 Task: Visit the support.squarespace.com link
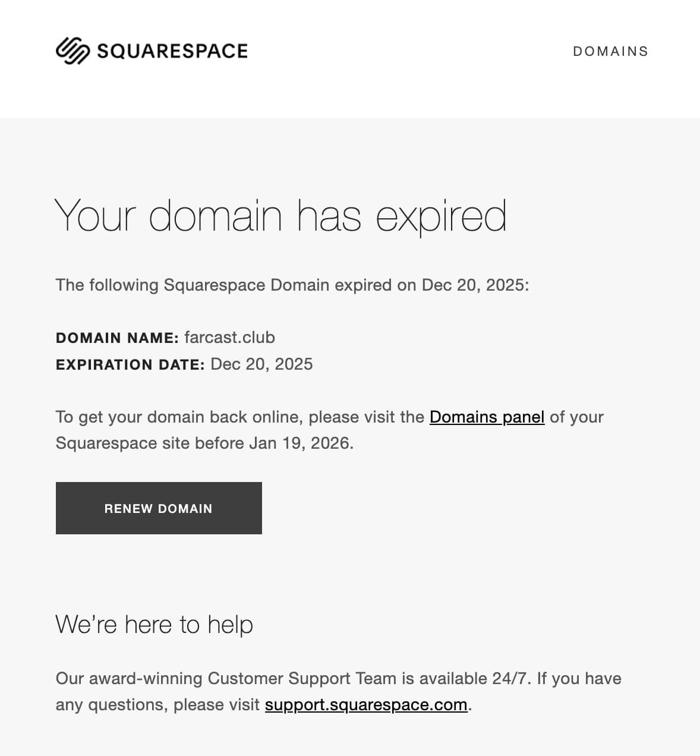coord(366,705)
